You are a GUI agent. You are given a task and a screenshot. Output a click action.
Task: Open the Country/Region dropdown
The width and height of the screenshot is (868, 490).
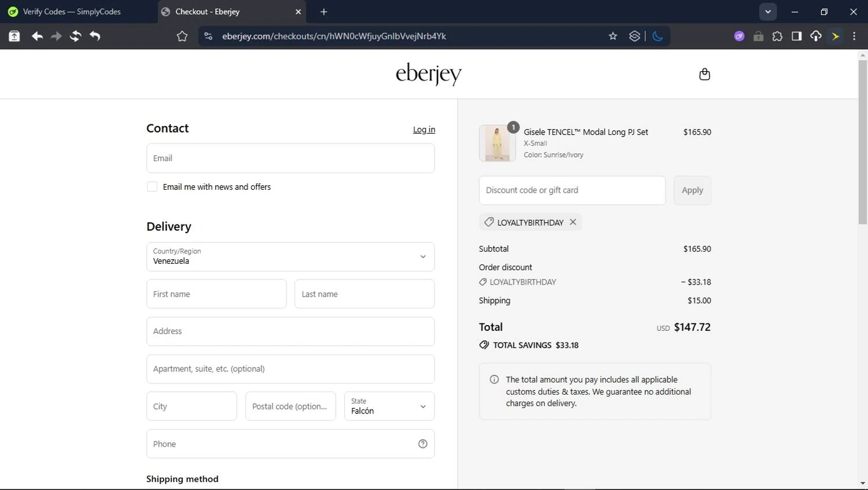pyautogui.click(x=290, y=256)
